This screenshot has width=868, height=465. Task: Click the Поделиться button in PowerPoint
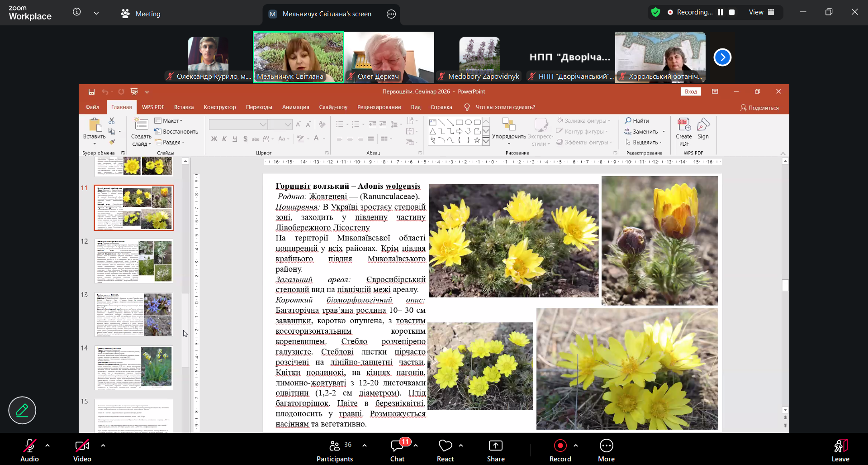759,108
